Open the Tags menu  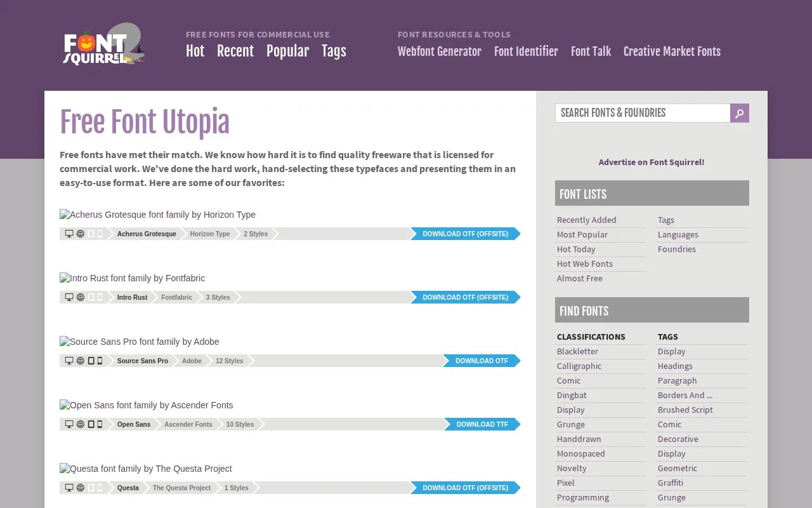point(334,51)
